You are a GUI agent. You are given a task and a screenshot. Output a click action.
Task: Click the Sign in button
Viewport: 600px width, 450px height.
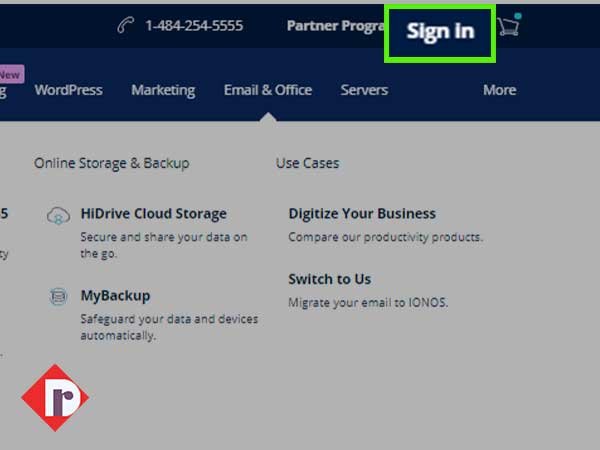pyautogui.click(x=440, y=32)
